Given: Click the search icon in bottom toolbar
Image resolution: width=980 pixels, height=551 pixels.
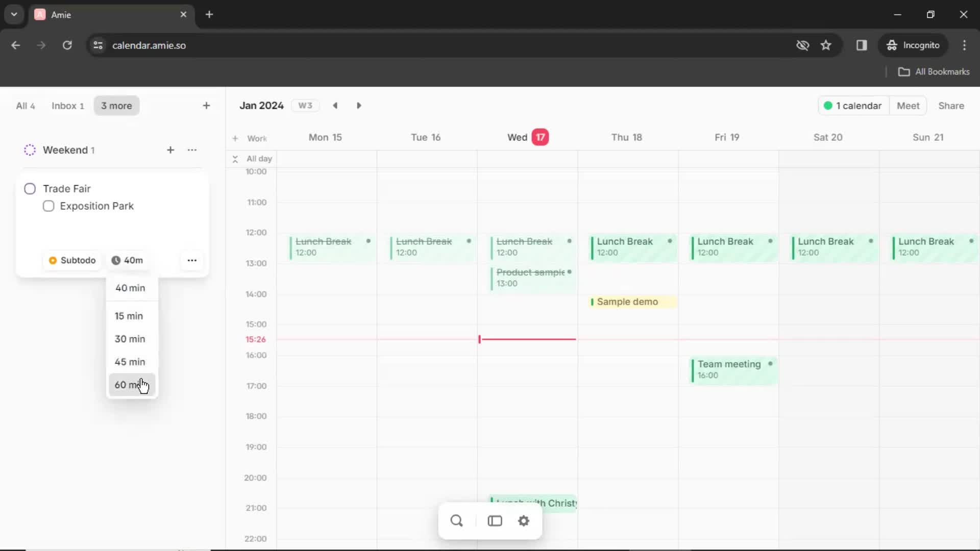Looking at the screenshot, I should (456, 520).
